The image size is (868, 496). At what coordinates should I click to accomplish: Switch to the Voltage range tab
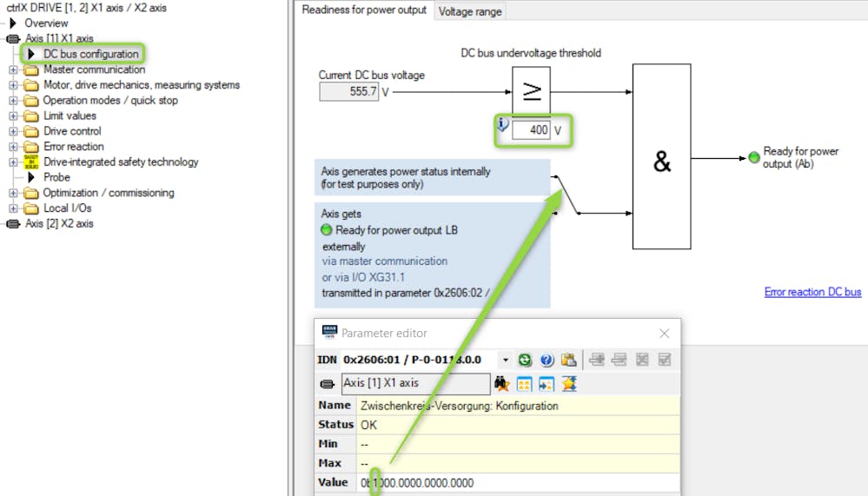pyautogui.click(x=469, y=11)
